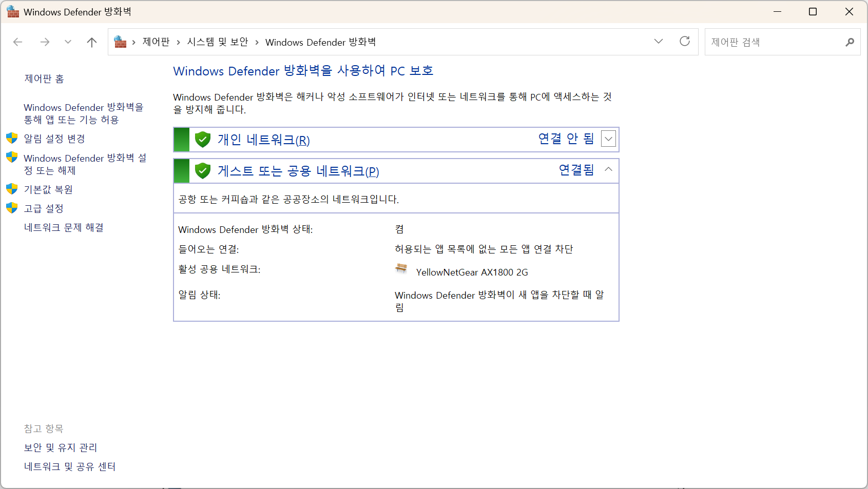This screenshot has width=868, height=489.
Task: Click 알림 상태 label
Action: pos(199,295)
